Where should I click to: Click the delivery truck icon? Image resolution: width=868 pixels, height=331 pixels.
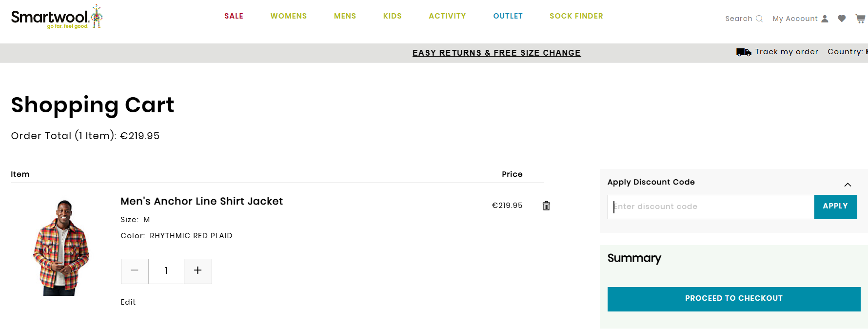pos(743,52)
